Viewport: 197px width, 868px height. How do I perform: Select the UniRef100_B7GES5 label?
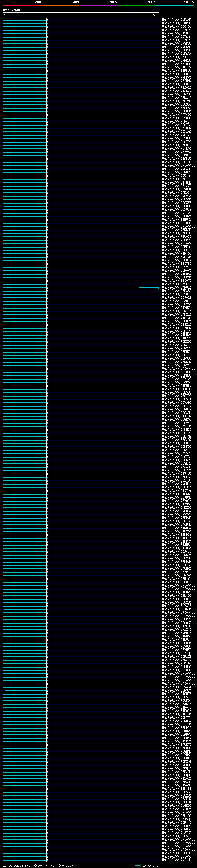[x=177, y=108]
